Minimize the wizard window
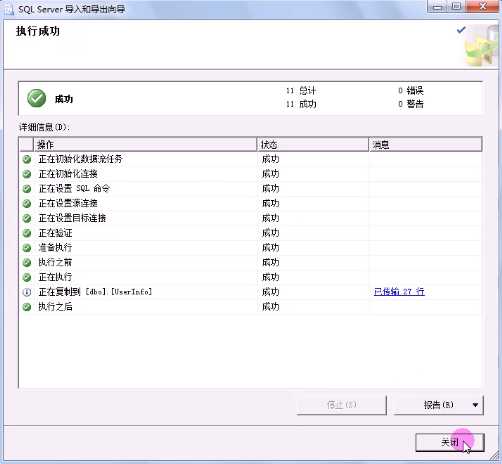 [x=438, y=6]
